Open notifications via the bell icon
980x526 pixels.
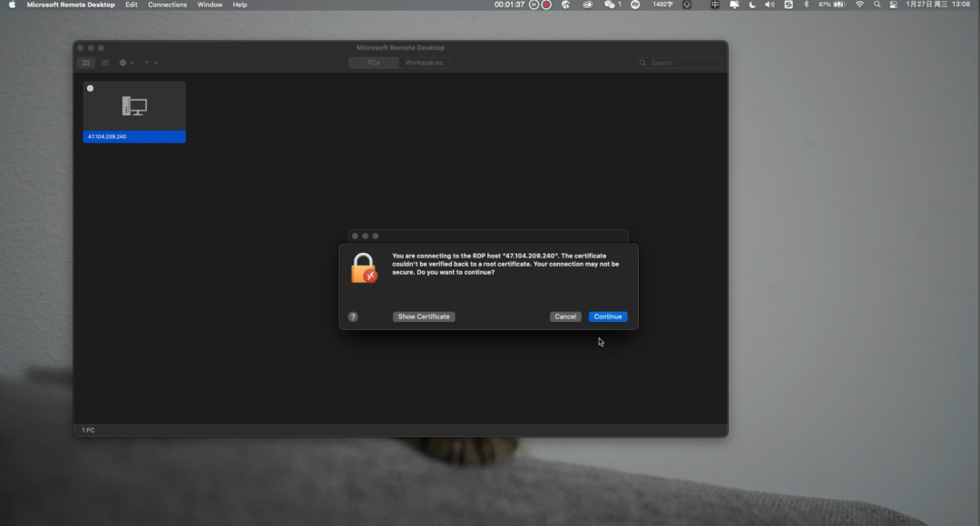[734, 5]
